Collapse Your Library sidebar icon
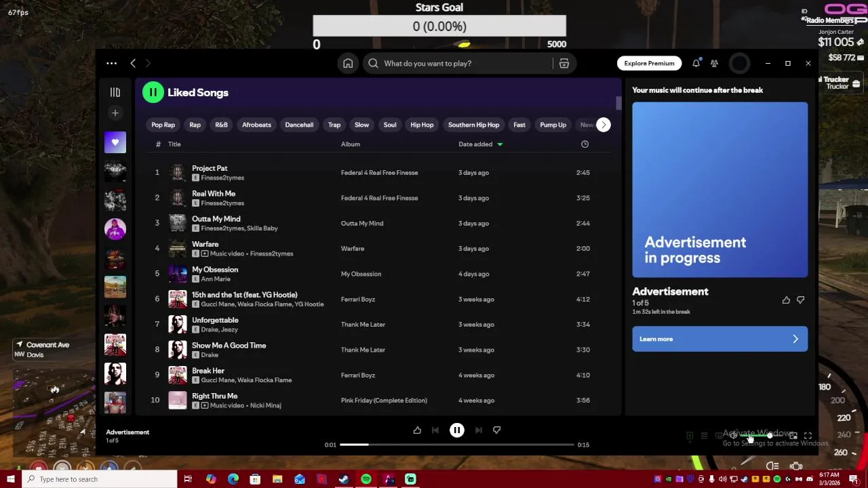The width and height of the screenshot is (868, 488). coord(115,92)
